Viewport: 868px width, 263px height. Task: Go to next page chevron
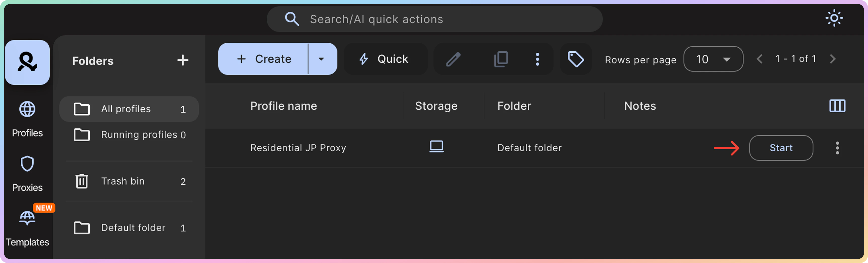833,59
